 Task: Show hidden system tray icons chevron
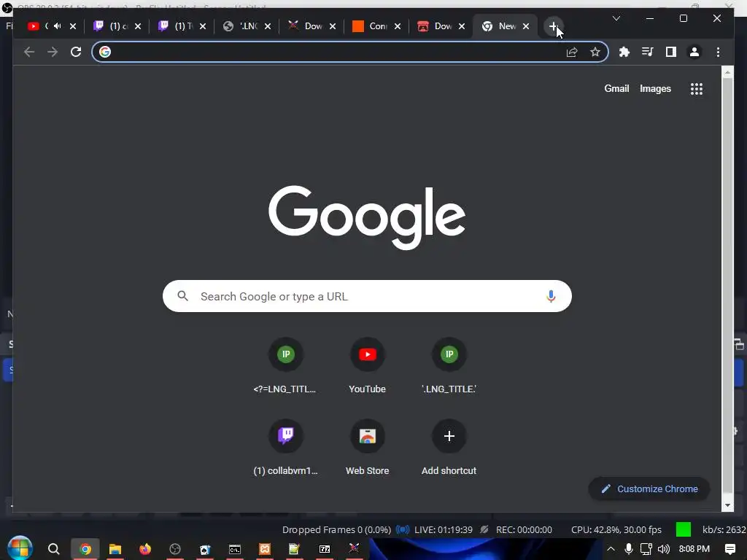(x=611, y=549)
